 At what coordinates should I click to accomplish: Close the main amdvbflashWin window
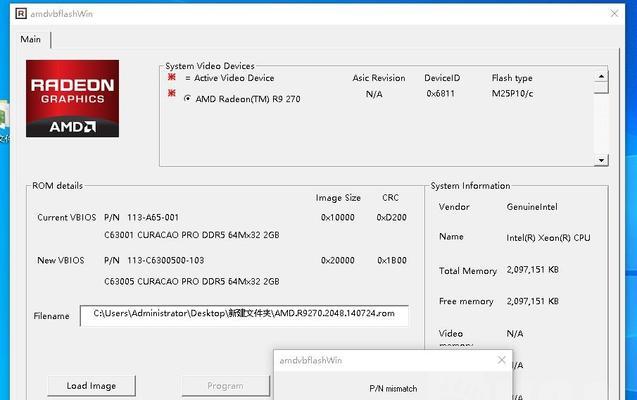coord(614,13)
